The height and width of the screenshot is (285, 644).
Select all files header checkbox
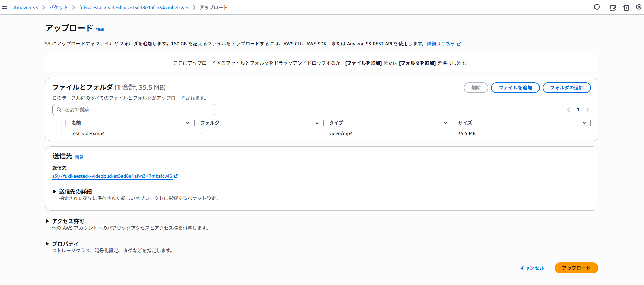[59, 123]
